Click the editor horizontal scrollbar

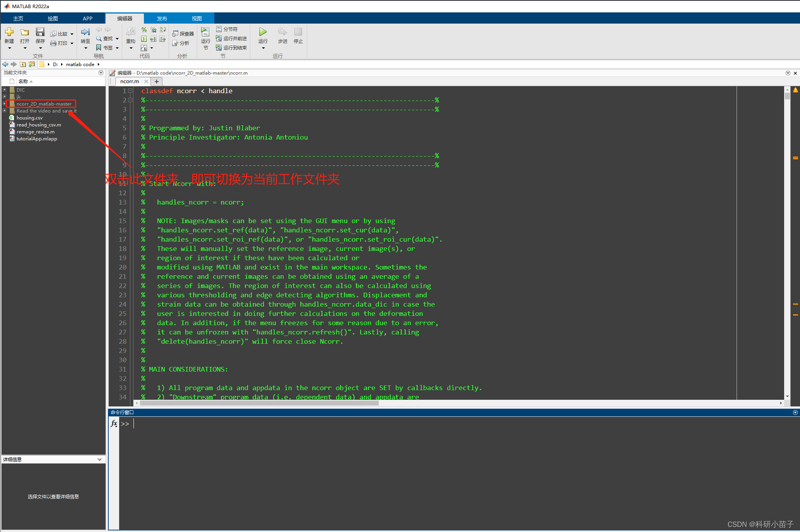[259, 403]
